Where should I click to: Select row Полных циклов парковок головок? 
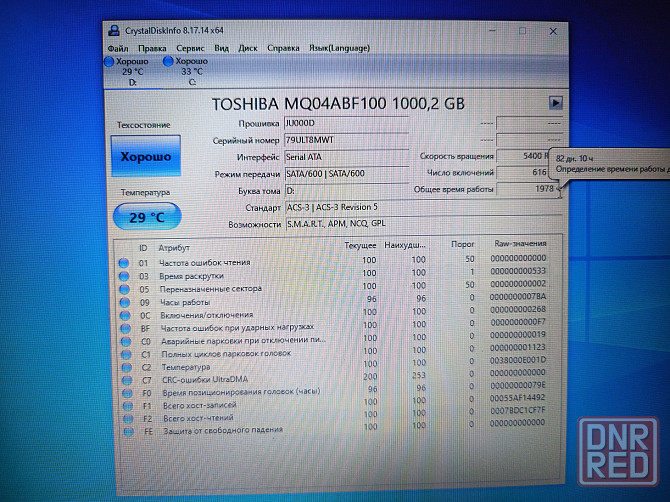pos(334,352)
